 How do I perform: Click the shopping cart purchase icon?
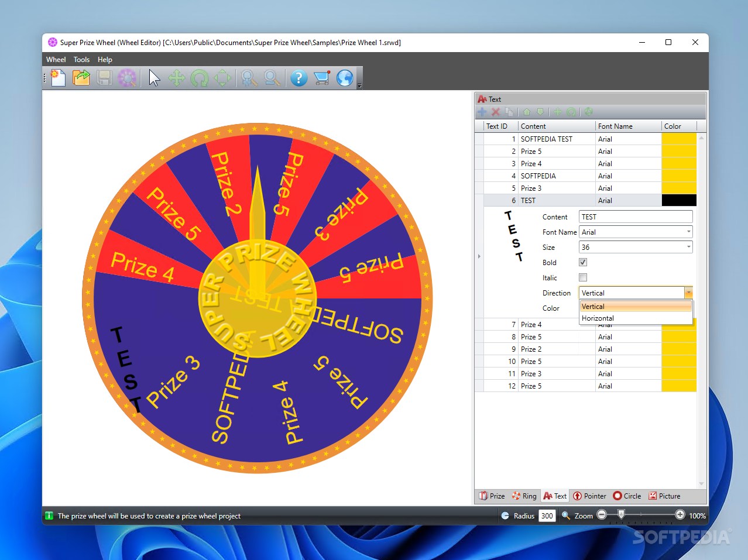tap(322, 78)
